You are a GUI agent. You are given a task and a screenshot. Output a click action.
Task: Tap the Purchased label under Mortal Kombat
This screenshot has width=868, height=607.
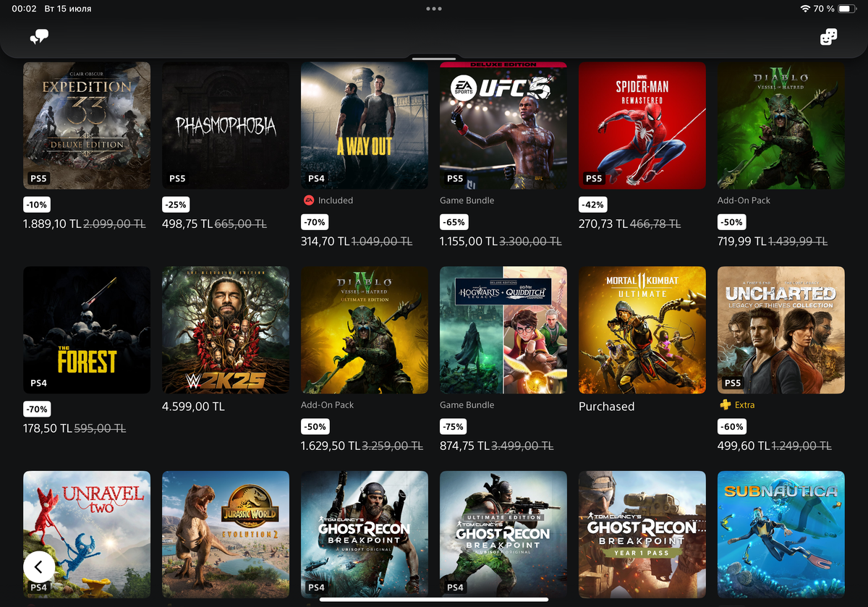[x=606, y=407]
